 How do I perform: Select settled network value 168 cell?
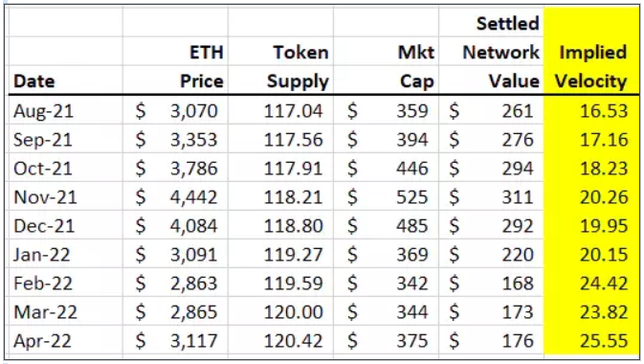point(491,284)
